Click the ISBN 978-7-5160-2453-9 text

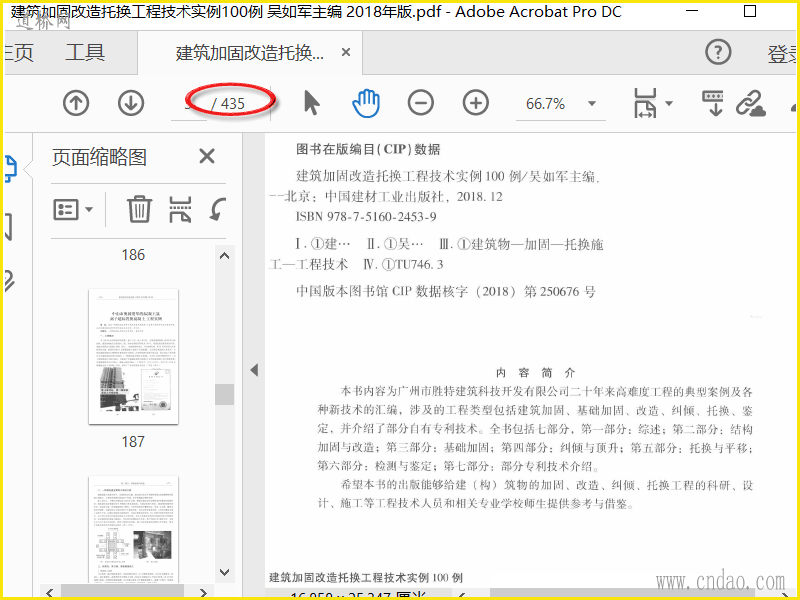pyautogui.click(x=366, y=217)
